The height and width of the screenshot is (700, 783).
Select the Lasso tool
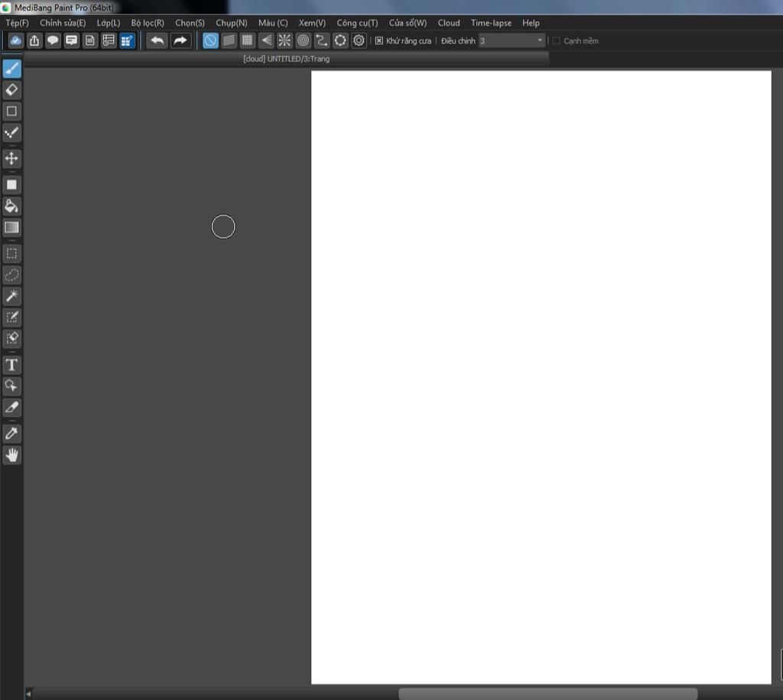point(12,275)
